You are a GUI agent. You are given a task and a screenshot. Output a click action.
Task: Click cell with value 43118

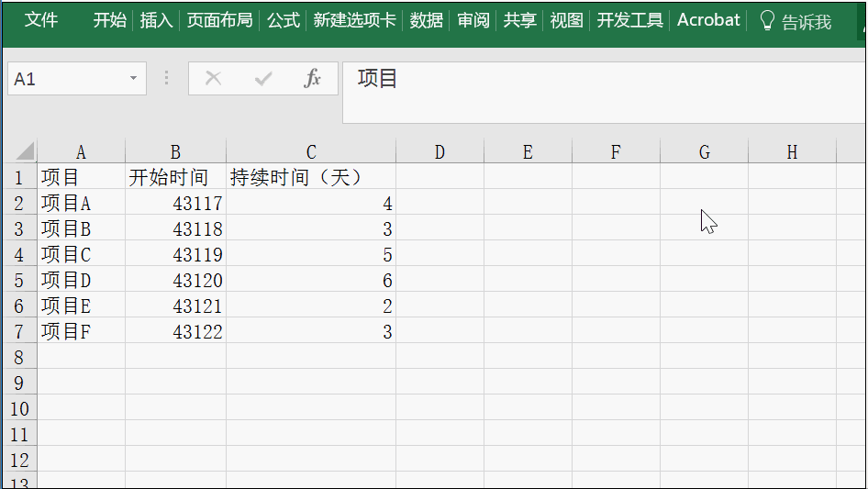(x=175, y=228)
